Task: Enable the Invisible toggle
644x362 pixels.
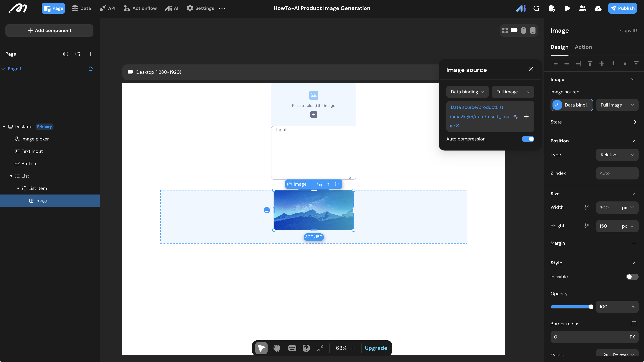Action: 632,277
